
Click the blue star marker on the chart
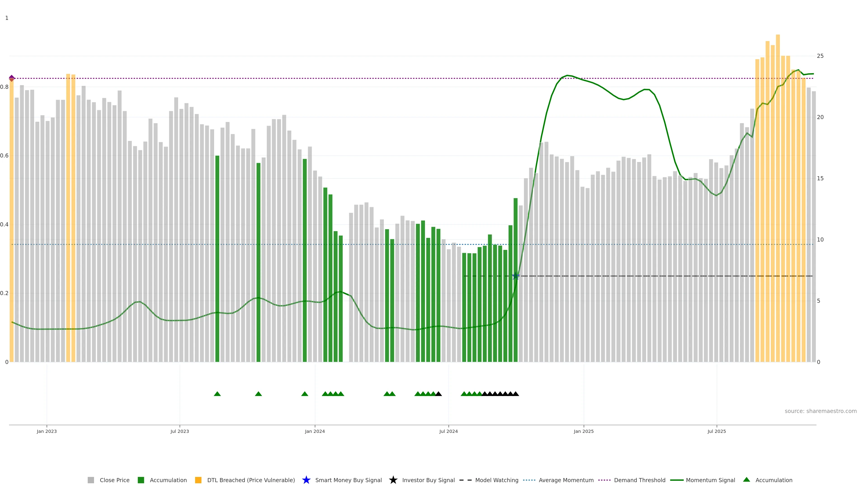coord(516,276)
